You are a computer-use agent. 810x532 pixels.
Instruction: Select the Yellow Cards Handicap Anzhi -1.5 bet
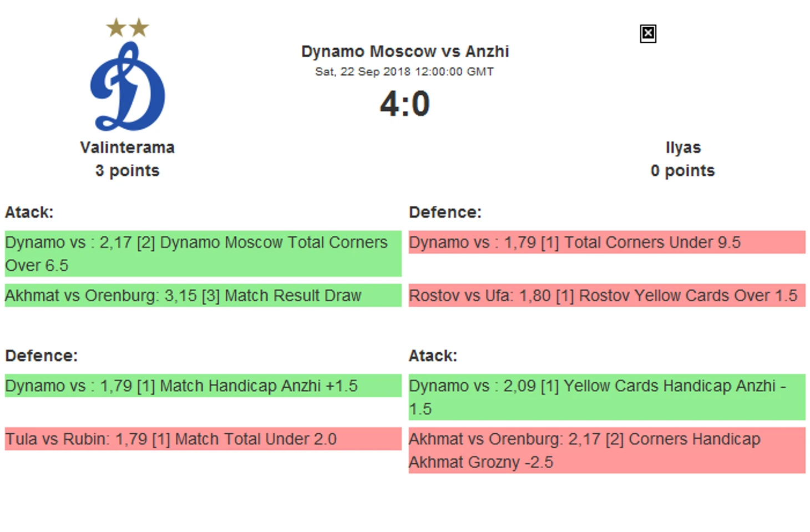607,397
